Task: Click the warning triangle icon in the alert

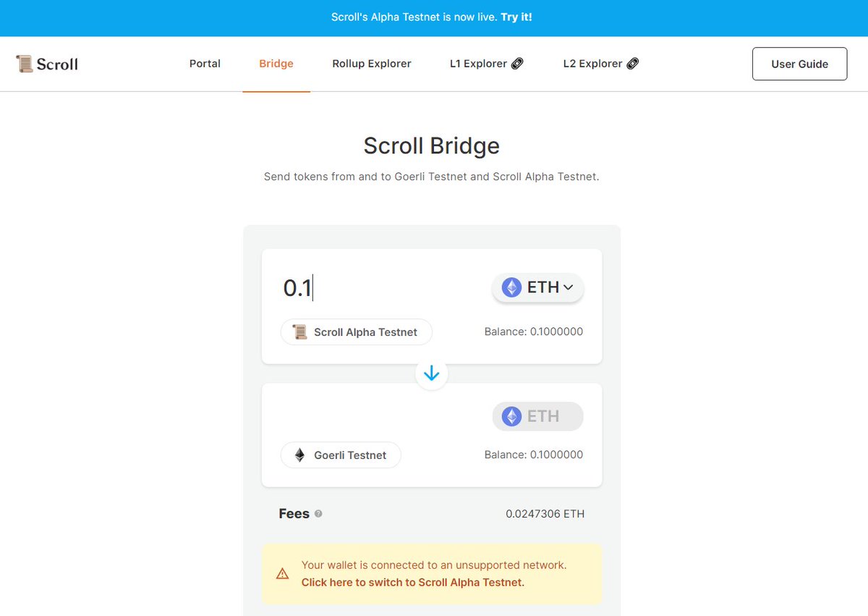Action: (x=283, y=574)
